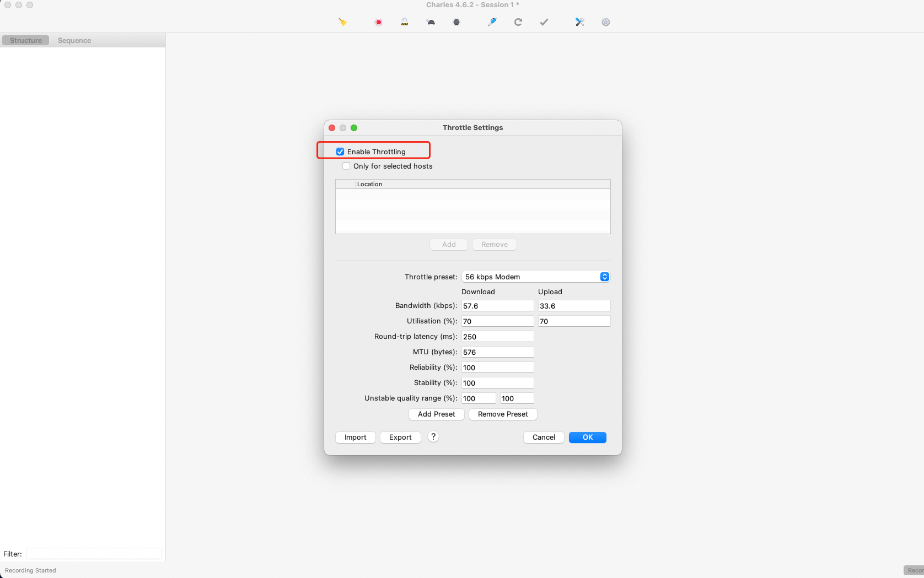Click the Remove Preset button
The height and width of the screenshot is (578, 924).
[x=503, y=414]
